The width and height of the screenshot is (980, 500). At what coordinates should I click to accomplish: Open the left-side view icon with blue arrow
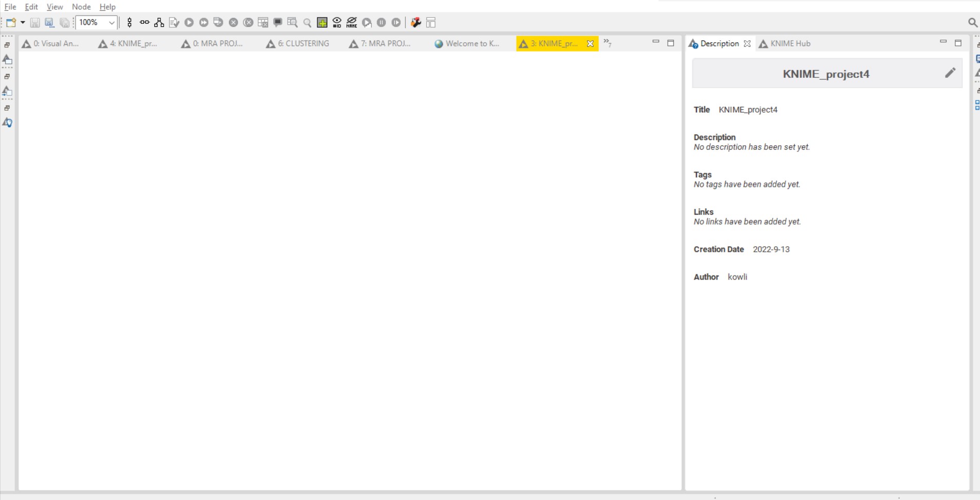coord(7,92)
